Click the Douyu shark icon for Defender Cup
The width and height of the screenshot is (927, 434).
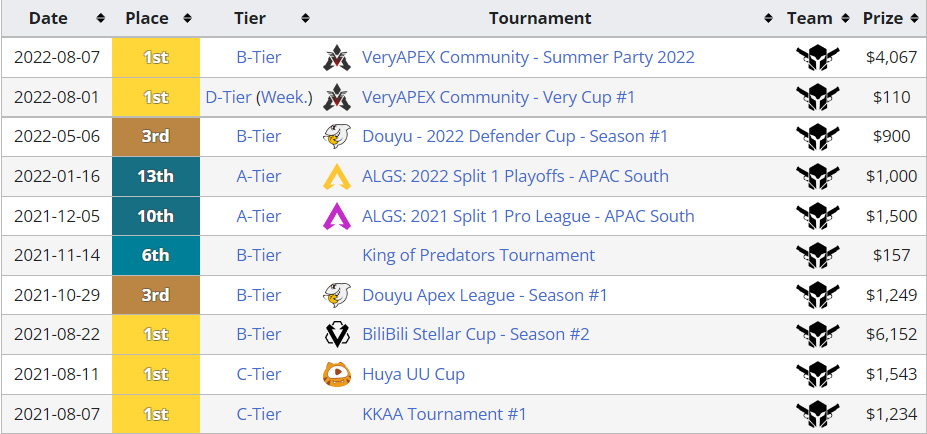(337, 137)
